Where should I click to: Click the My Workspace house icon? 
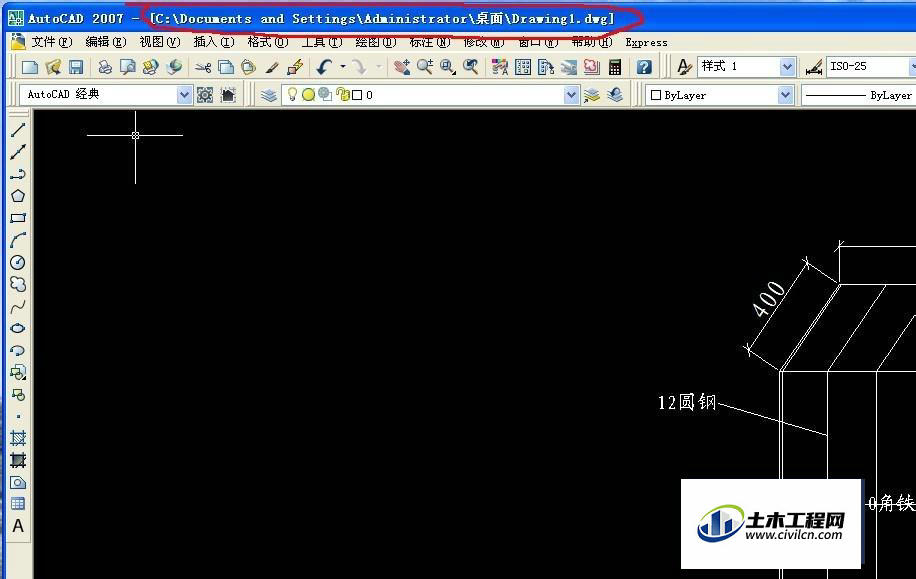228,95
